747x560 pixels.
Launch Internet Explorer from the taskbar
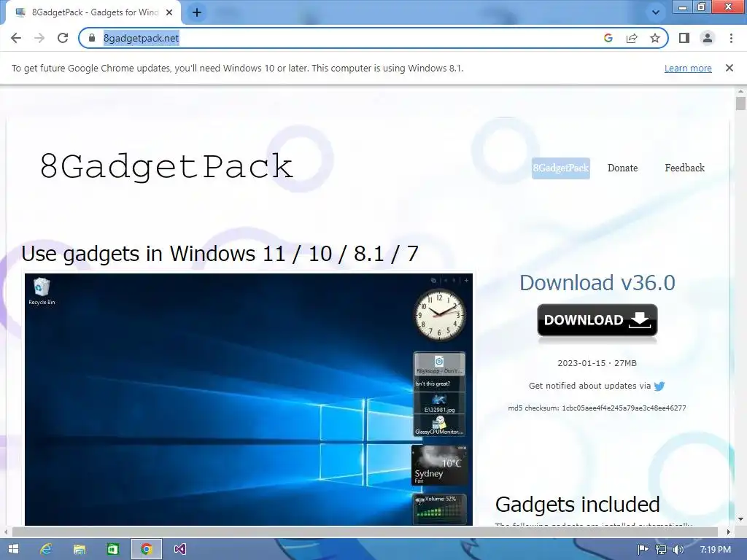(x=46, y=549)
